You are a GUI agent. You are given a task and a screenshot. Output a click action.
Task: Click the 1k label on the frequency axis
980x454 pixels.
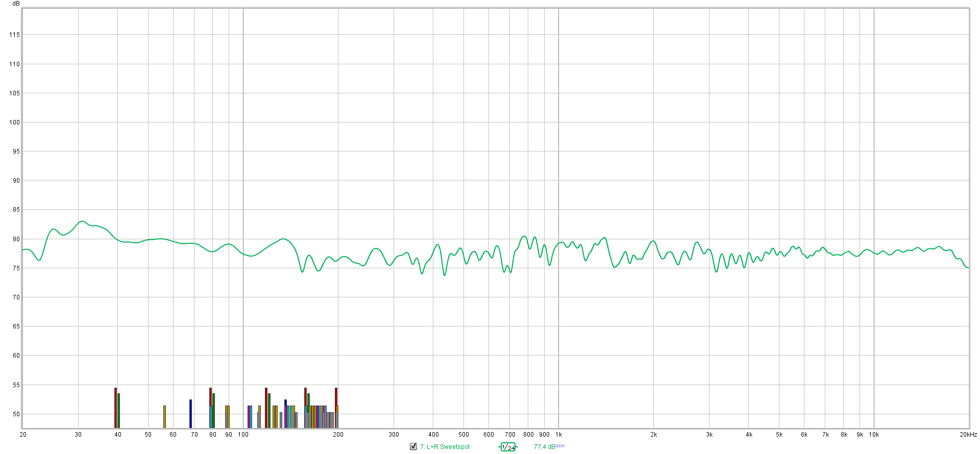pyautogui.click(x=558, y=435)
